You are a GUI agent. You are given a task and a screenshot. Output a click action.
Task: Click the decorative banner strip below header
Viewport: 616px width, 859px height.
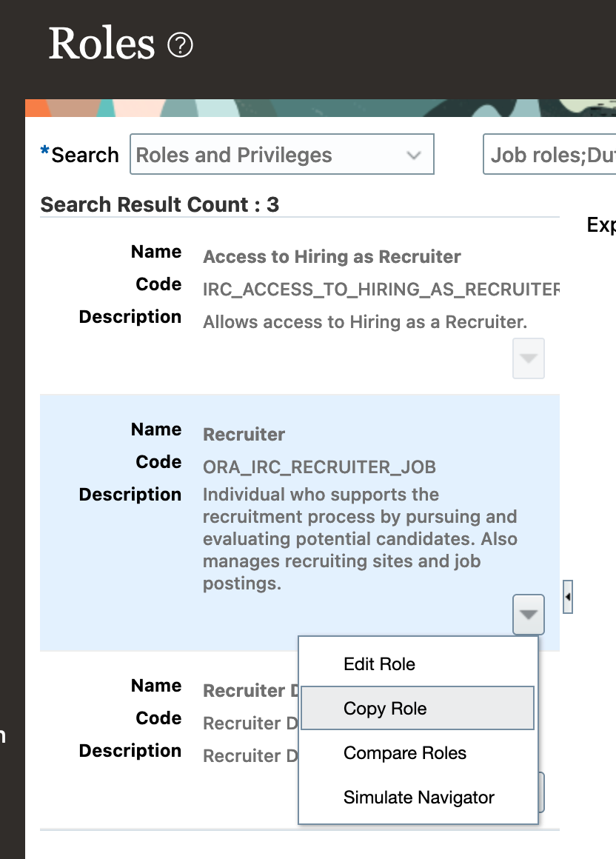coord(321,108)
